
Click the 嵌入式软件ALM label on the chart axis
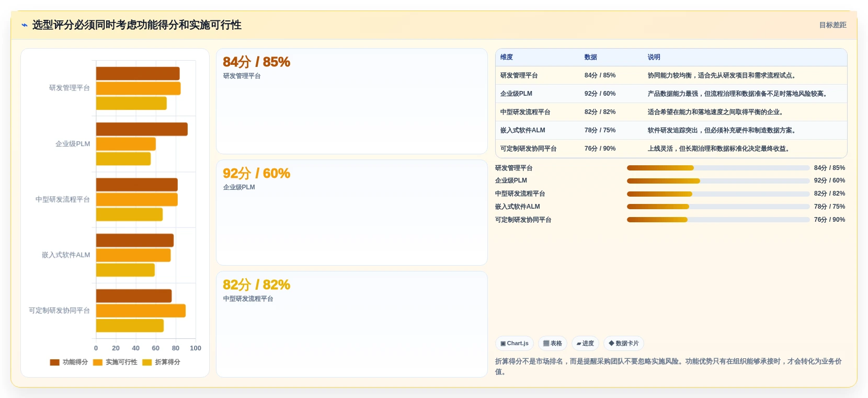click(x=66, y=255)
